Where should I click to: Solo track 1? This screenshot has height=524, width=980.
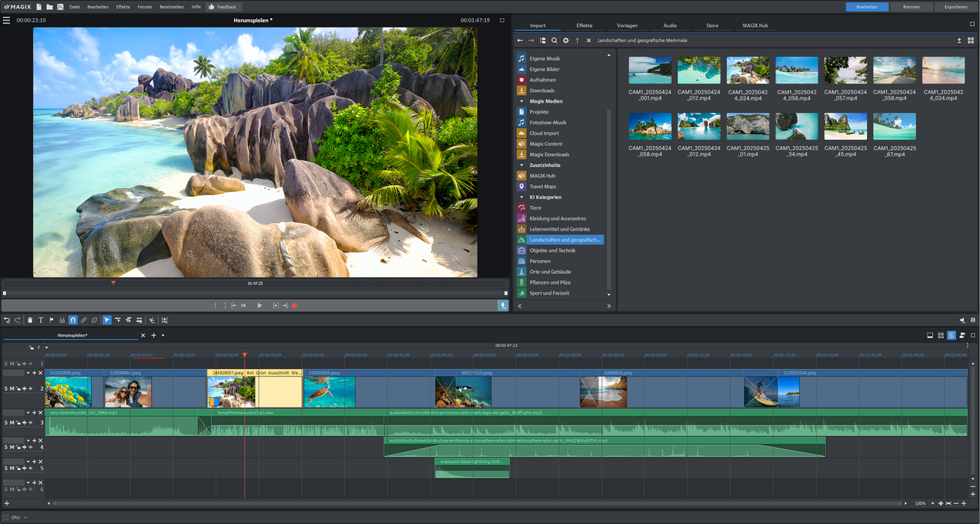[x=5, y=363]
